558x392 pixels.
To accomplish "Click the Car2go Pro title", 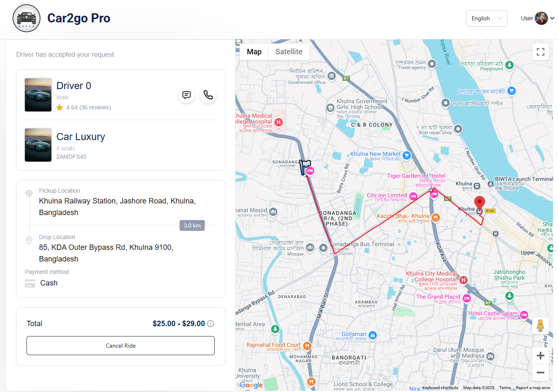I will tap(79, 18).
